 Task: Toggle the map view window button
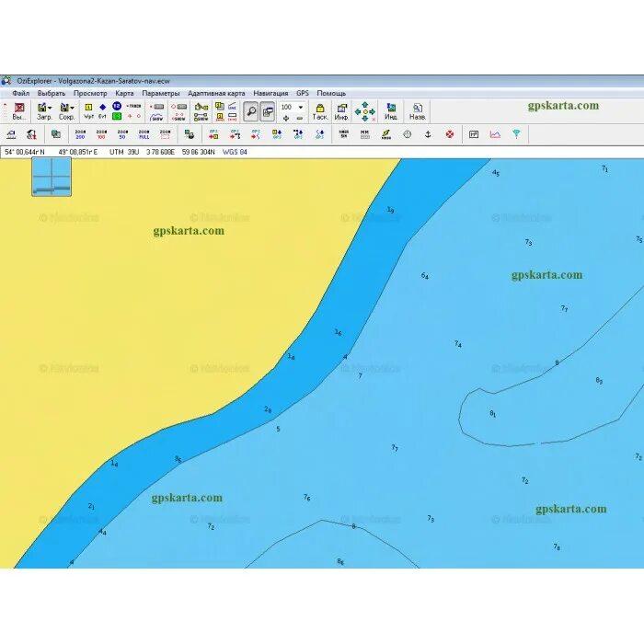click(x=268, y=111)
